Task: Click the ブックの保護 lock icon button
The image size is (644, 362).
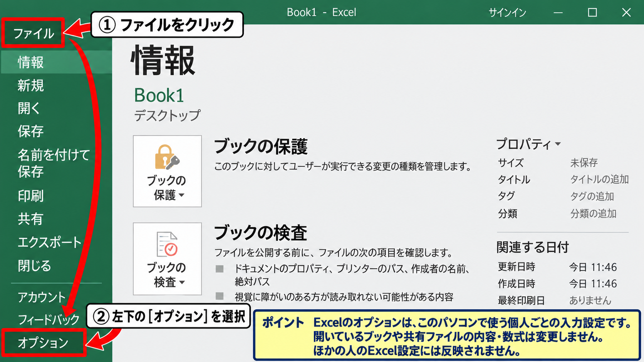Action: pyautogui.click(x=167, y=171)
